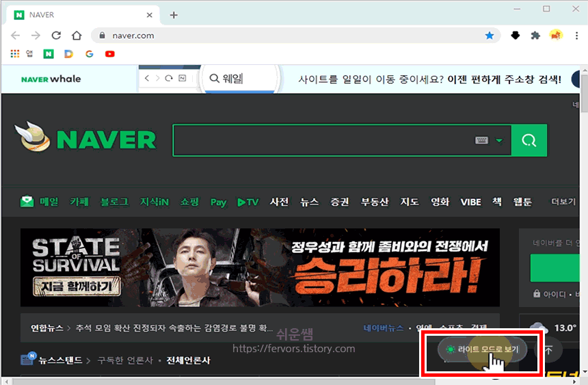
Task: Open Naver TV menu item
Action: pyautogui.click(x=248, y=202)
